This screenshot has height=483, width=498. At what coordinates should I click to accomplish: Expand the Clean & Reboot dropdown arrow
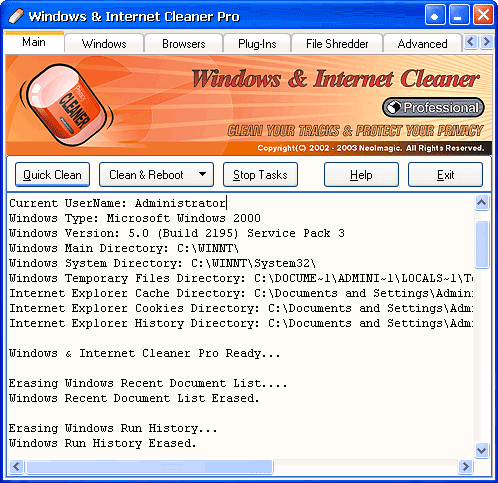(x=202, y=174)
